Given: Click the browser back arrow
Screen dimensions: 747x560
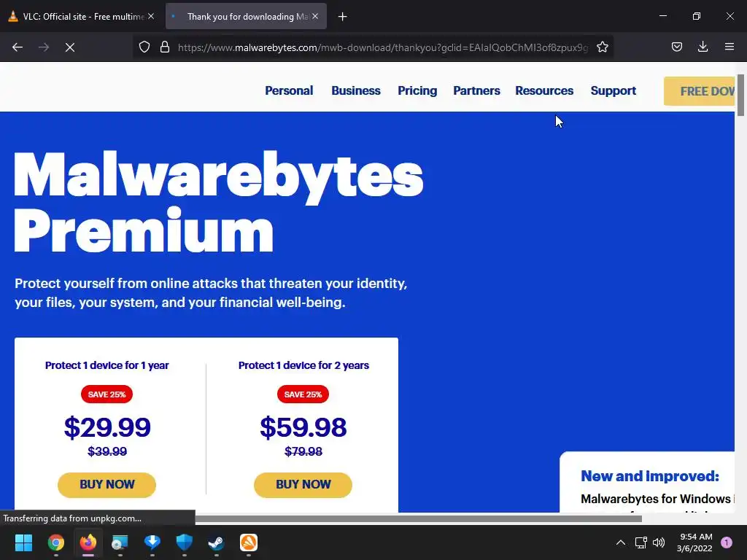Looking at the screenshot, I should point(18,47).
